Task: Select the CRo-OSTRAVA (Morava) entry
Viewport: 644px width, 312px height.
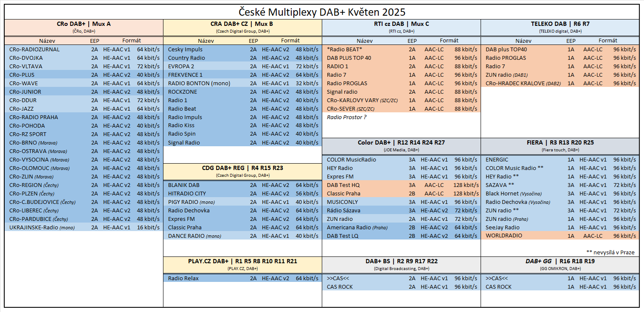Action: (x=38, y=151)
